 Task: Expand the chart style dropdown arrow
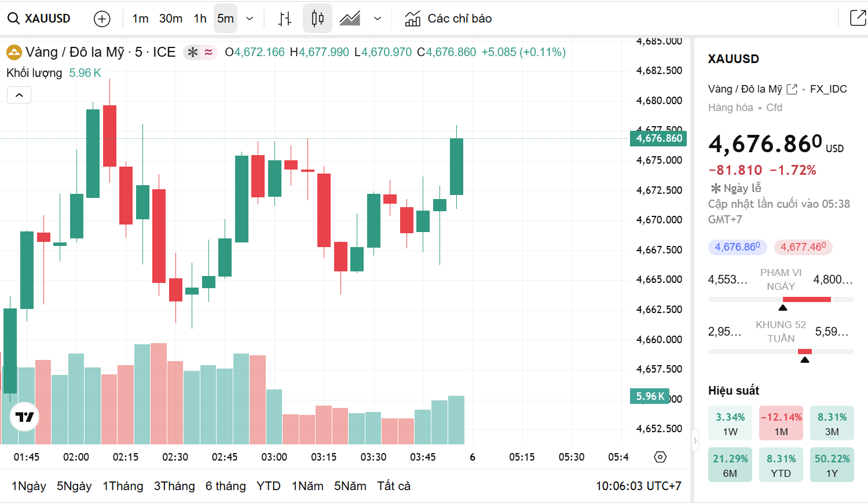378,19
